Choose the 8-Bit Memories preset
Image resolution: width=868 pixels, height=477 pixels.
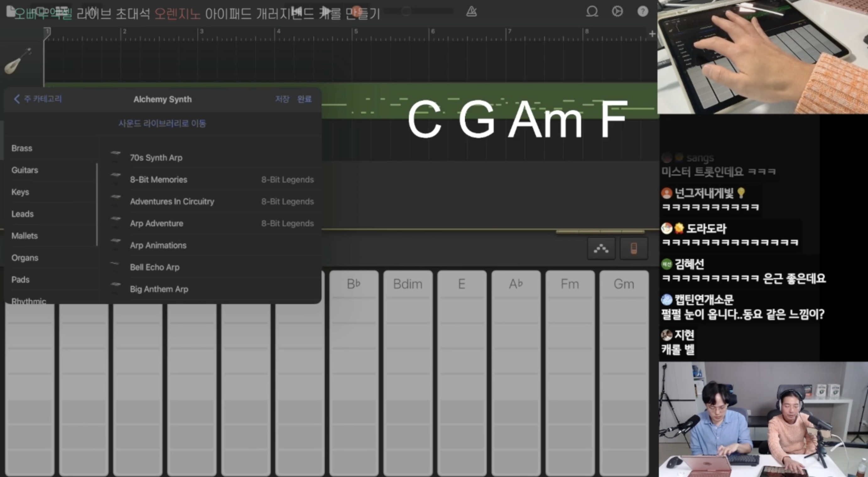(x=158, y=180)
